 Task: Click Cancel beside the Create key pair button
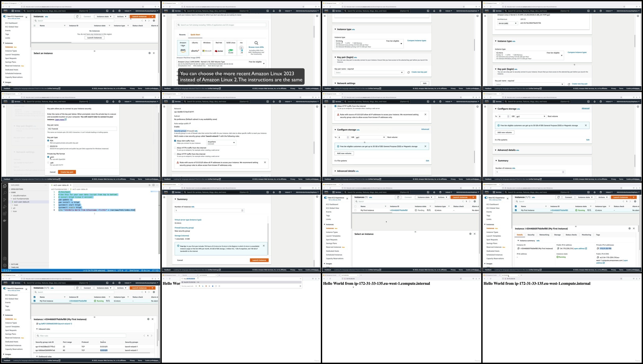[53, 172]
